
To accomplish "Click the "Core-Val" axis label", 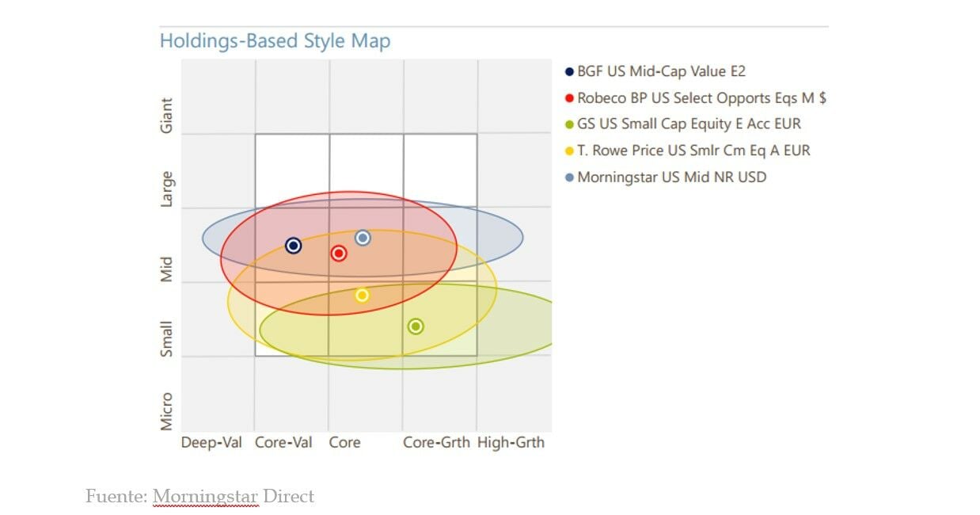I will click(283, 443).
